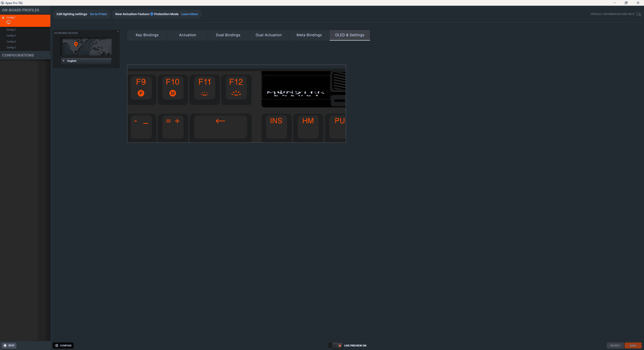Click the OLED display preview screen
Viewport: 644px width, 350px height.
click(296, 87)
